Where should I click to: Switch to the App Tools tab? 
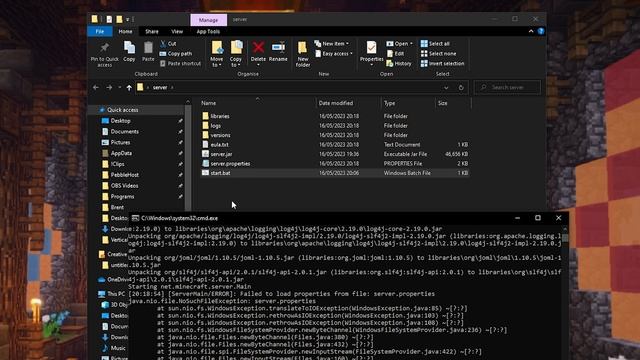click(208, 31)
